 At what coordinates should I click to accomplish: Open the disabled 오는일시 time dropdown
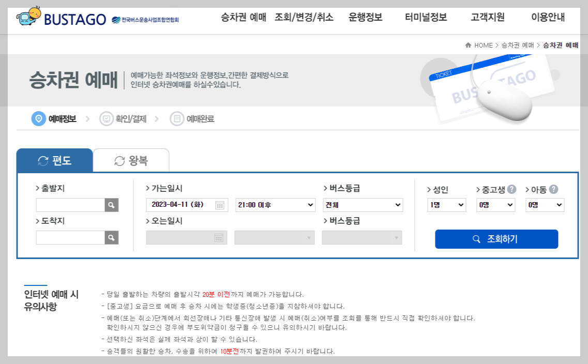click(x=275, y=238)
